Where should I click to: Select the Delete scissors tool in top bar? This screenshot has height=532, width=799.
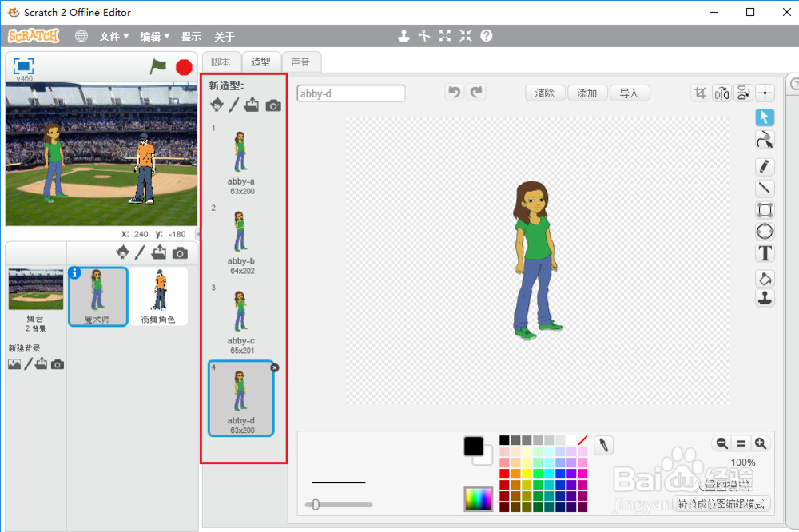tap(424, 36)
